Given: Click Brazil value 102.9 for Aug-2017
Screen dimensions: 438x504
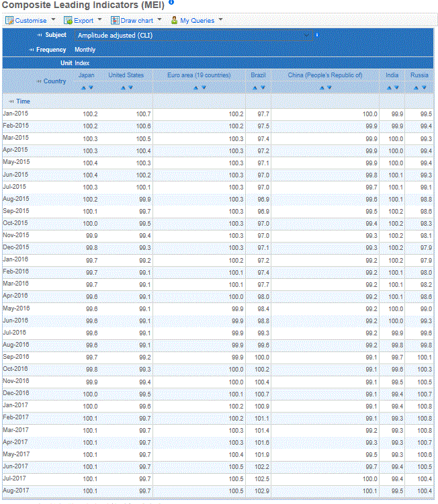Looking at the screenshot, I should coord(262,491).
